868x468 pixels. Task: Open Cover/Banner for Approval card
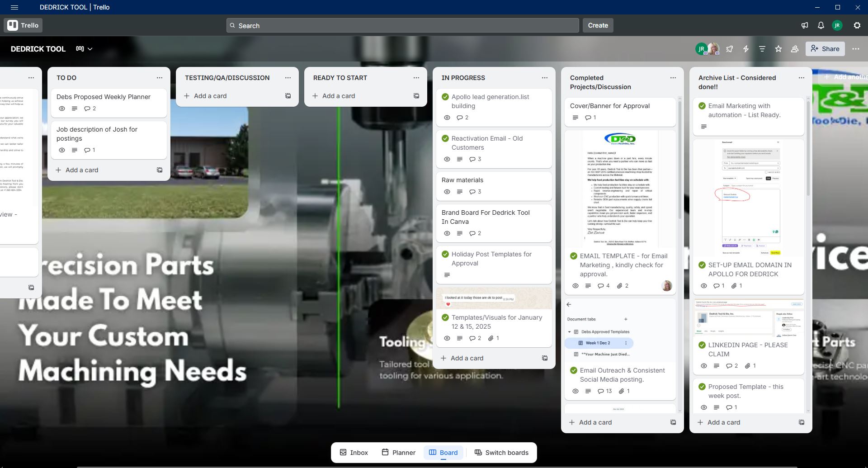point(620,112)
